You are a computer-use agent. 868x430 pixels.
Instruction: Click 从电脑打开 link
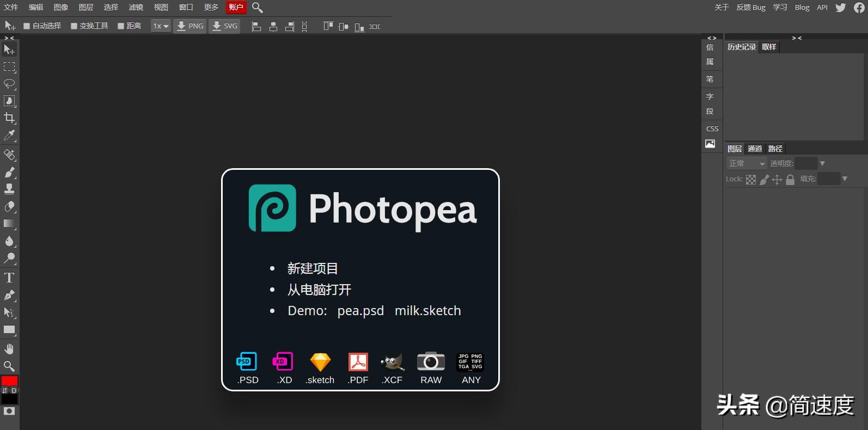pos(319,290)
